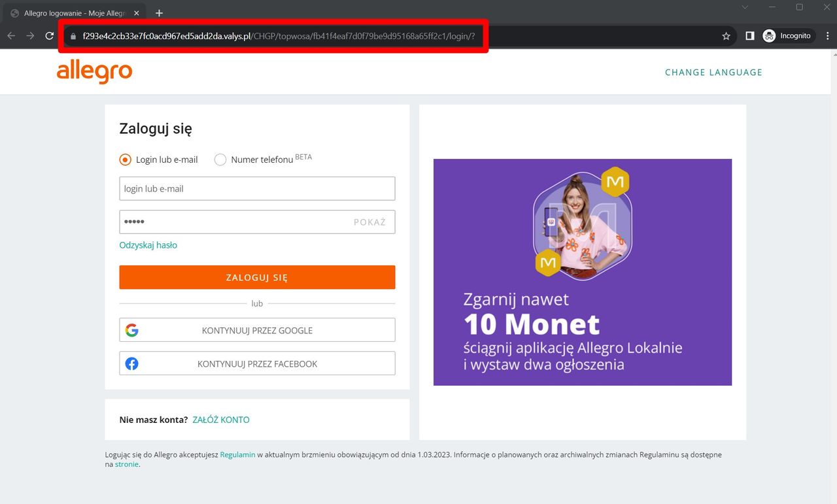Click the browser back arrow

[11, 36]
